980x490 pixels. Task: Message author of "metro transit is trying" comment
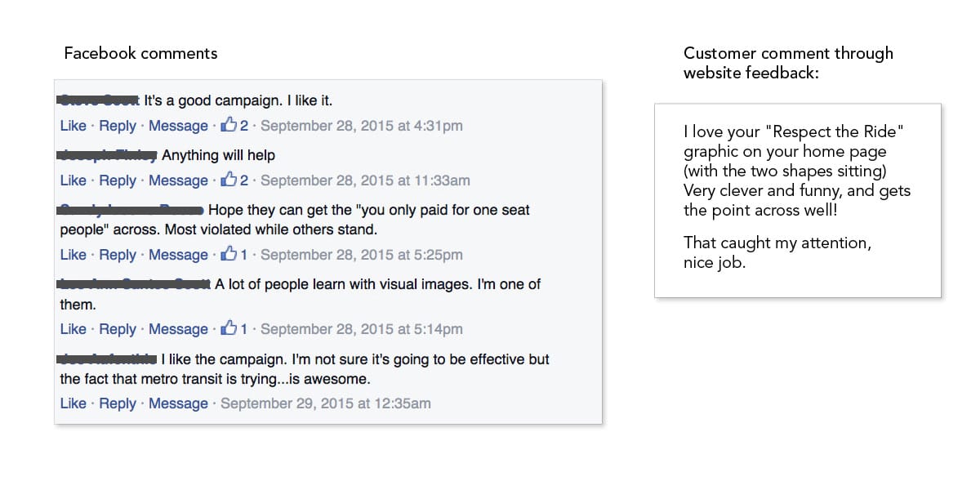[x=178, y=403]
